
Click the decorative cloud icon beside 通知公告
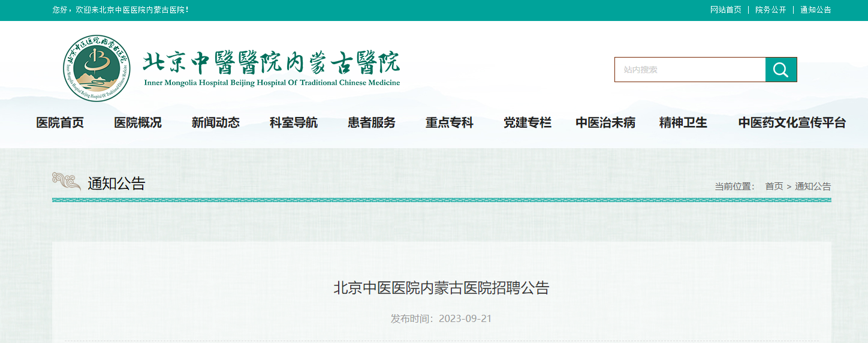point(66,182)
